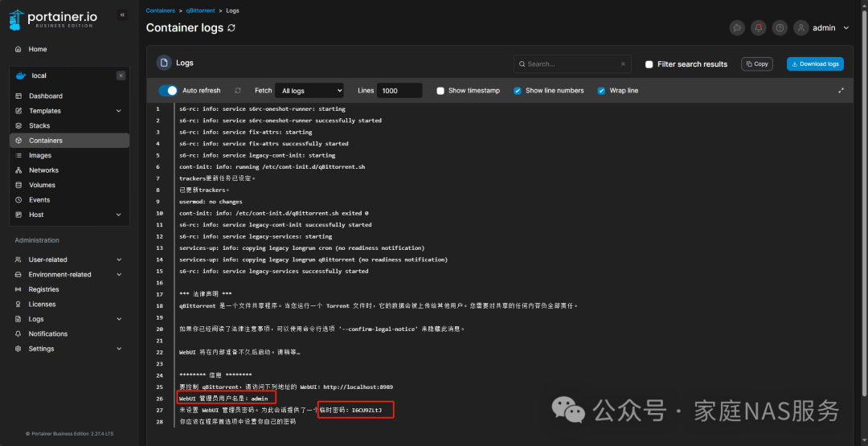Follow the qBittorrent breadcrumb link
This screenshot has height=446, width=868.
(200, 10)
